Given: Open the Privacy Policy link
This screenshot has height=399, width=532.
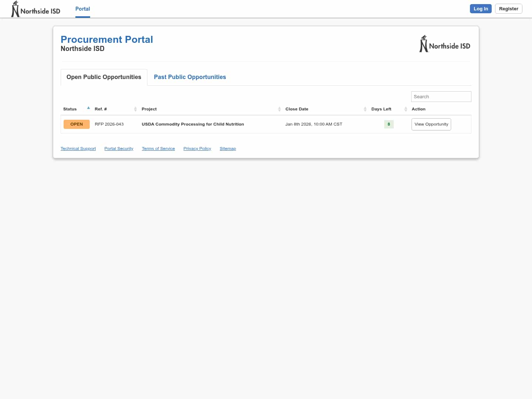Looking at the screenshot, I should coord(197,149).
